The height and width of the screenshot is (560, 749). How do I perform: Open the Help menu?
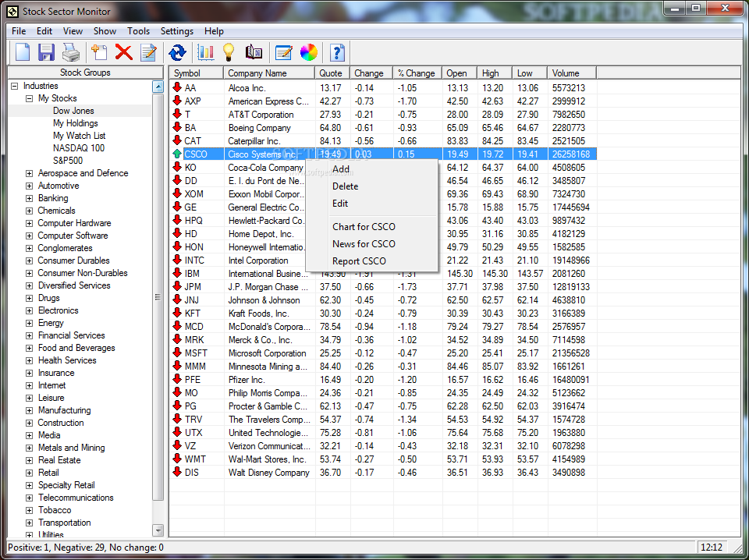[x=214, y=31]
